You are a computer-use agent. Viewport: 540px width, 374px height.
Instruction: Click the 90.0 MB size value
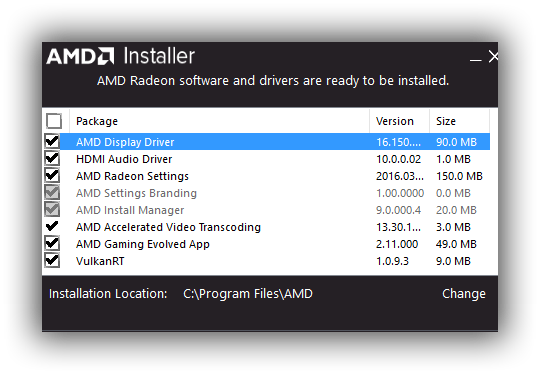456,142
